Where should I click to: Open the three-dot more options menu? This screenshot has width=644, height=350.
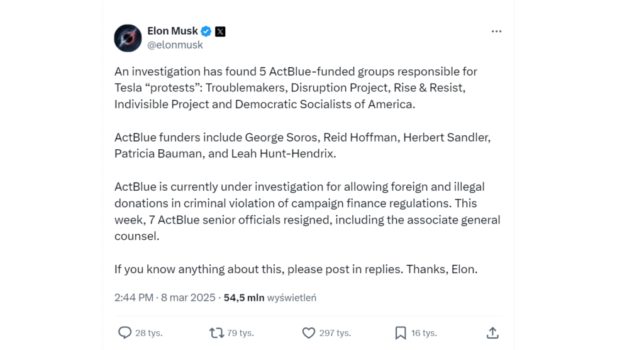496,31
